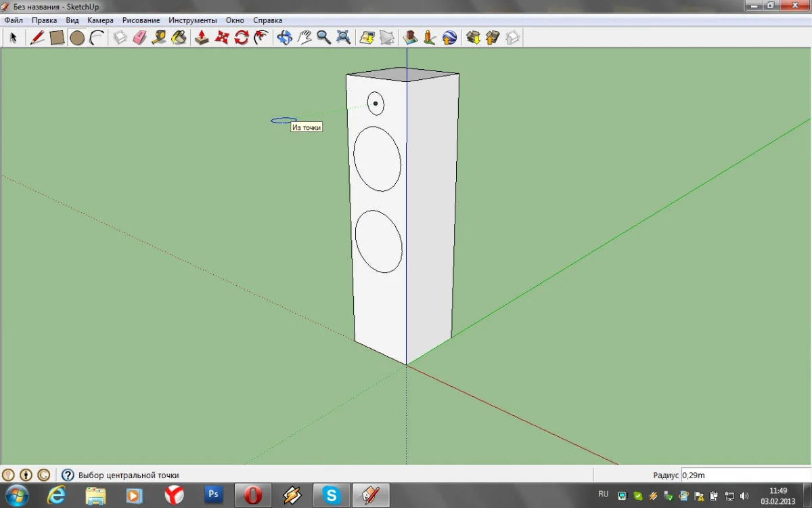Image resolution: width=812 pixels, height=508 pixels.
Task: Click the third status bar sign-in icon
Action: pyautogui.click(x=43, y=475)
